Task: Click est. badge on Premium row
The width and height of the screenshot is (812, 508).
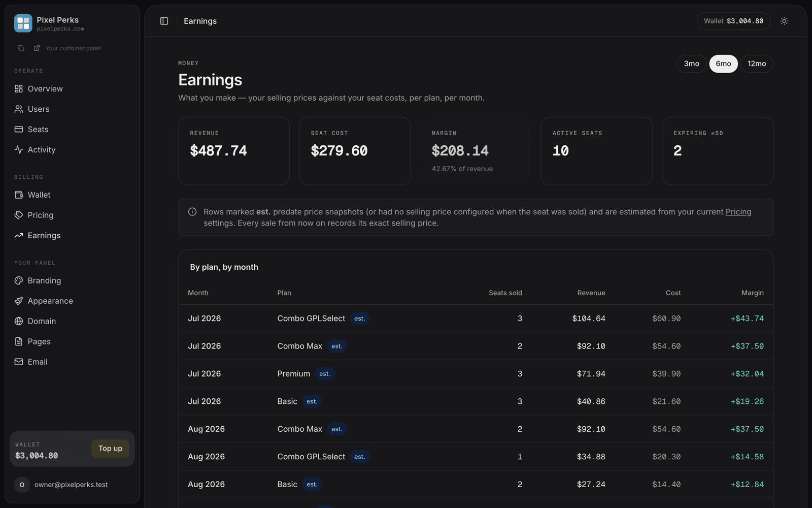Action: 324,374
